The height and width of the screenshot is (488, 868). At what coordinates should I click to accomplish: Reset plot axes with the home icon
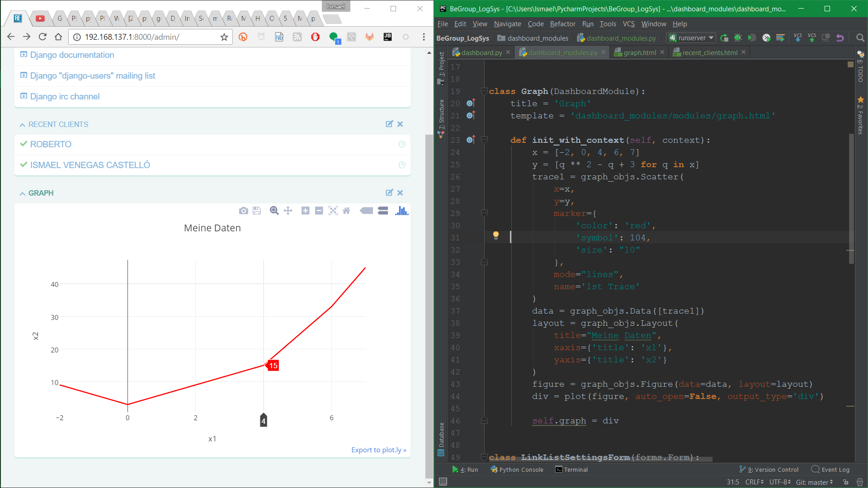[x=346, y=211]
